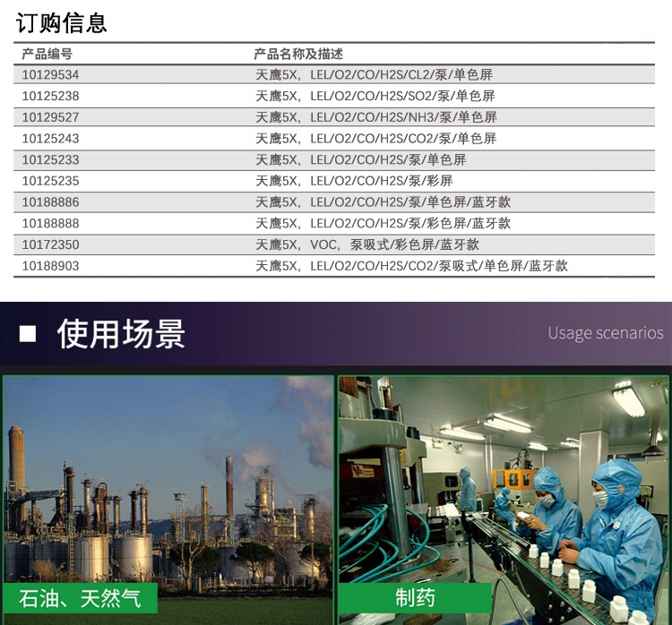The image size is (672, 625).
Task: Click product number 10188886
Action: coord(50,202)
